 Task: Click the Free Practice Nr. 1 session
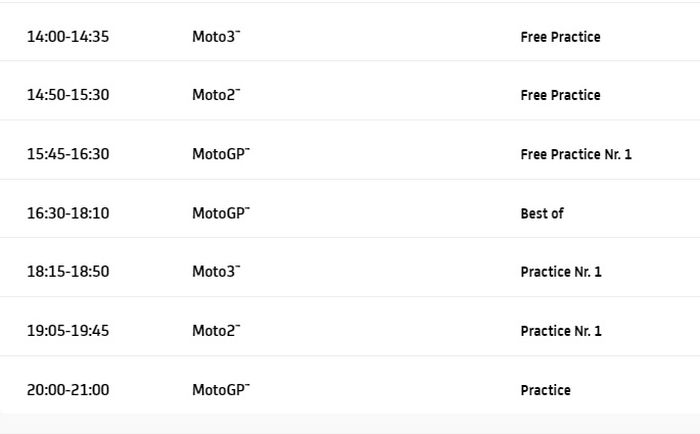(576, 154)
